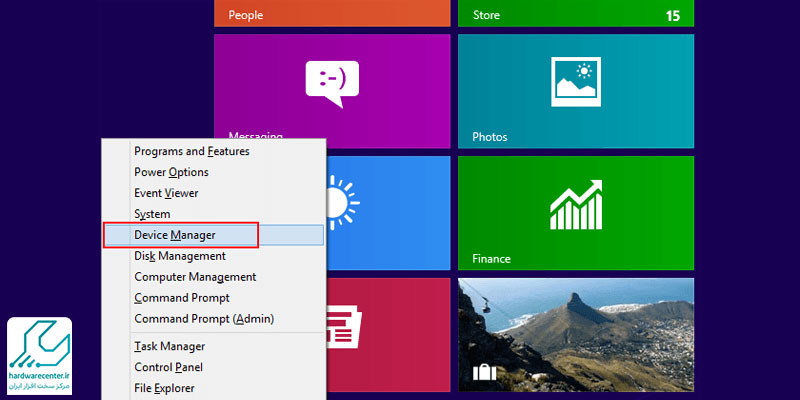Select Disk Management menu entry

(x=180, y=256)
